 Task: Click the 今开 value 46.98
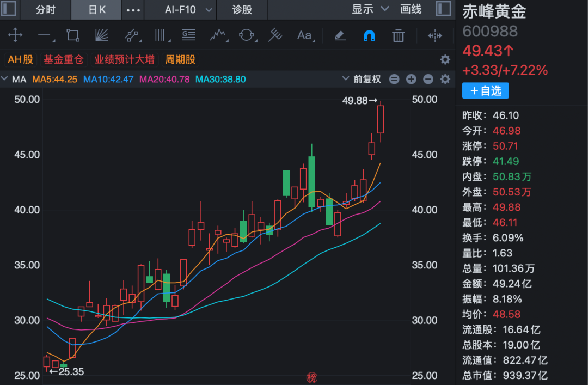pos(507,131)
